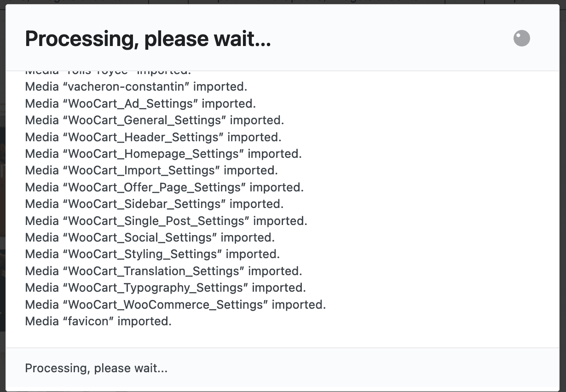Screen dimensions: 566x392
Task: Select the "WooCart_Homepage_Settings" imported line
Action: (163, 154)
